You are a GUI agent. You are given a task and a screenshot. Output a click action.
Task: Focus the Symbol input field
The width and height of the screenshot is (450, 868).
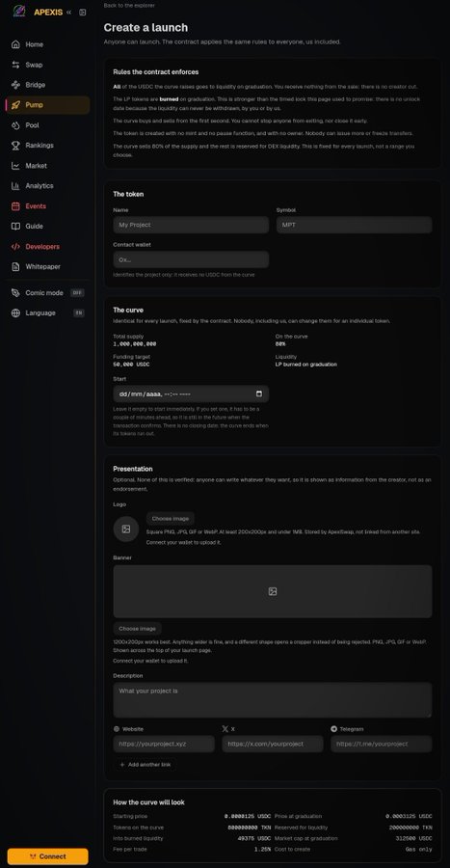point(354,225)
